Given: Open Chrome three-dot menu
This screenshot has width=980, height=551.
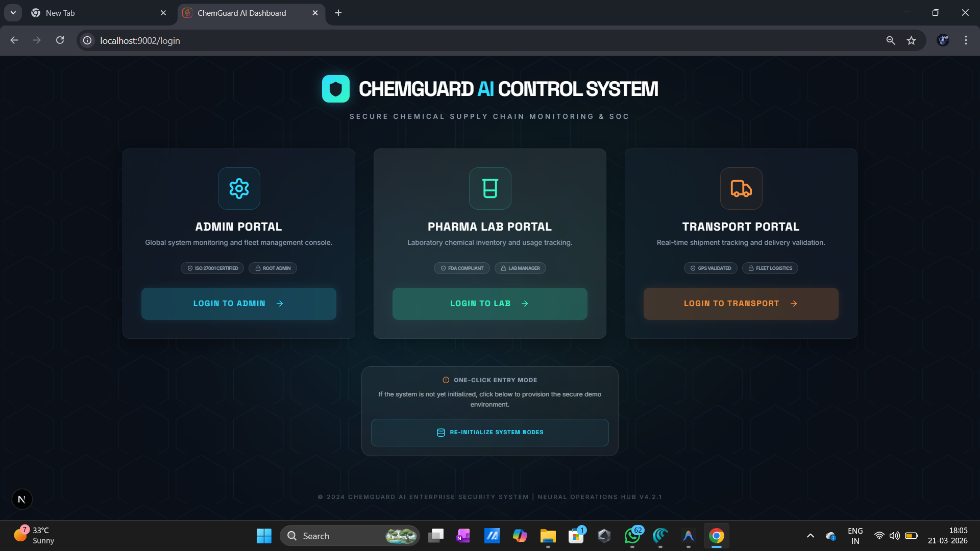Looking at the screenshot, I should coord(966,40).
